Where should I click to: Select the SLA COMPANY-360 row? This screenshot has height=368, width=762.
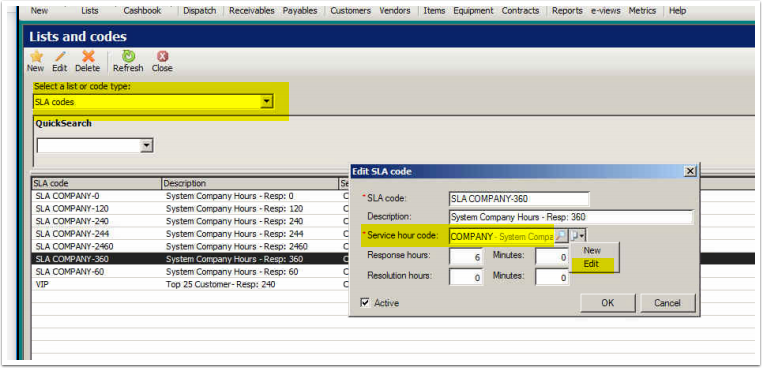tap(190, 259)
